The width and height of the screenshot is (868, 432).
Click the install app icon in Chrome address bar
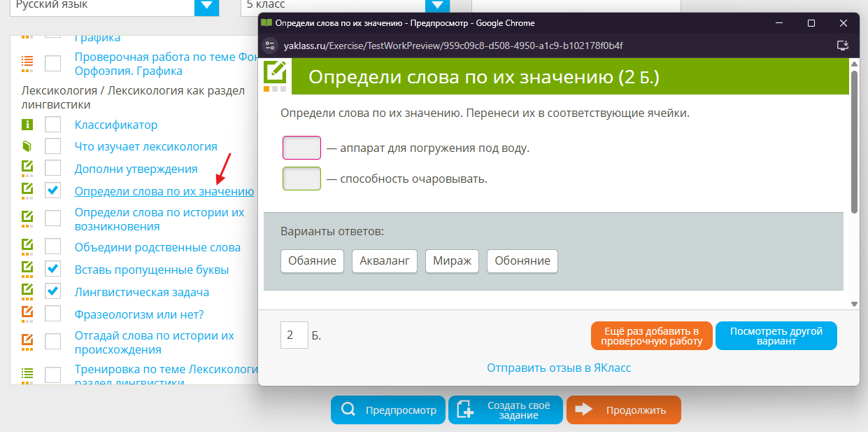coord(843,46)
